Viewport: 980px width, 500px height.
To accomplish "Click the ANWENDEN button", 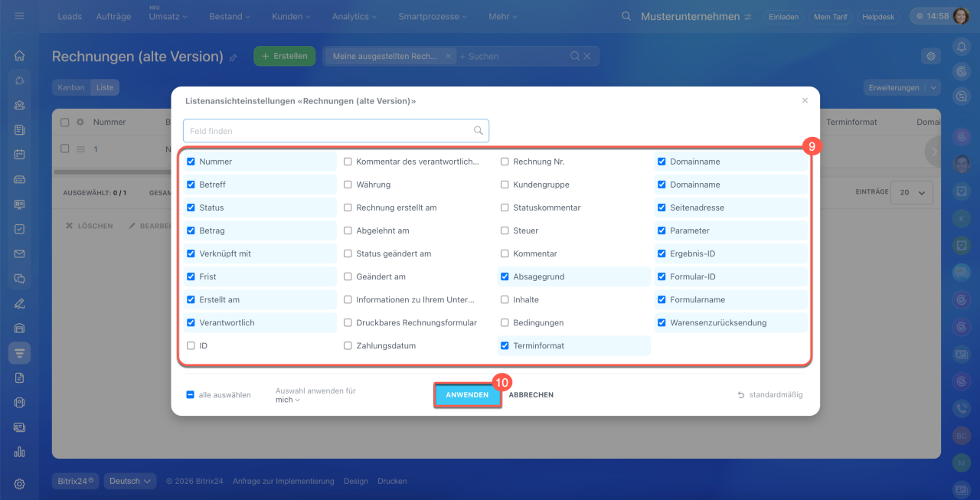I will [467, 395].
